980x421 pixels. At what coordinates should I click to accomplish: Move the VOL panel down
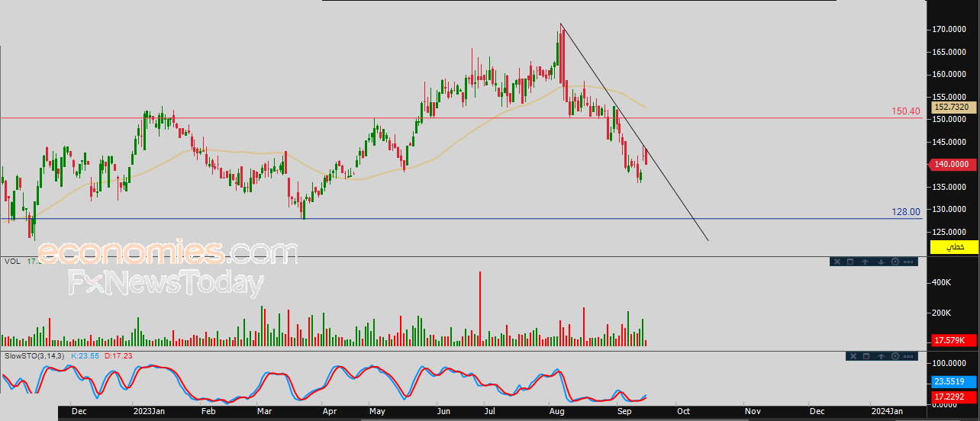tap(880, 262)
